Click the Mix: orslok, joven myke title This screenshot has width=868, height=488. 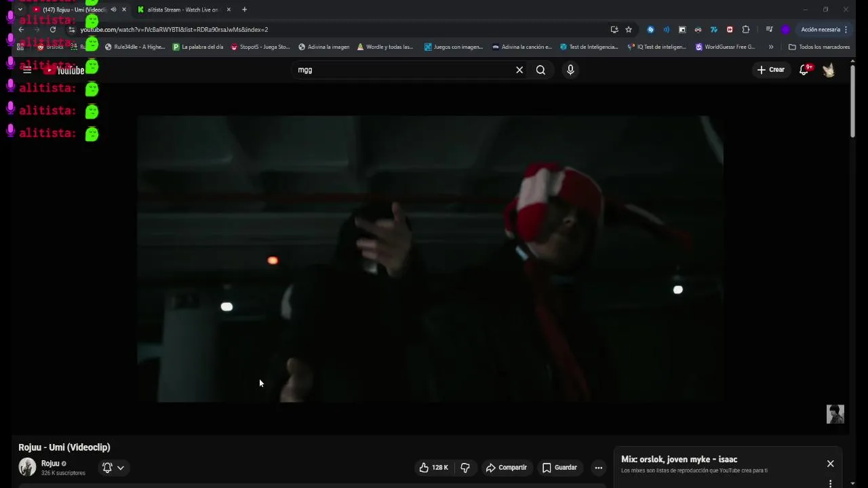pos(679,460)
